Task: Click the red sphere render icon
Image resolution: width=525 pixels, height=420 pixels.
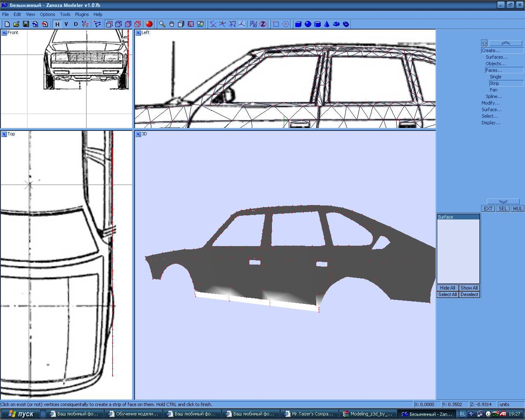Action: (149, 24)
